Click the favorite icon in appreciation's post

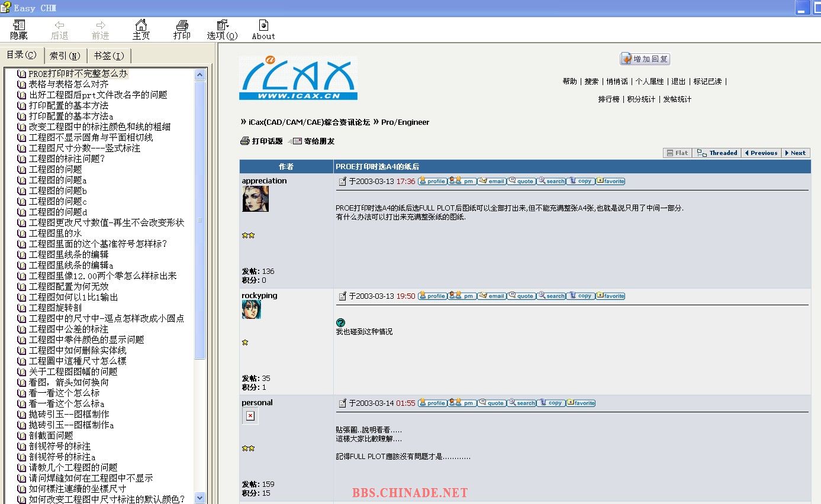[x=610, y=181]
